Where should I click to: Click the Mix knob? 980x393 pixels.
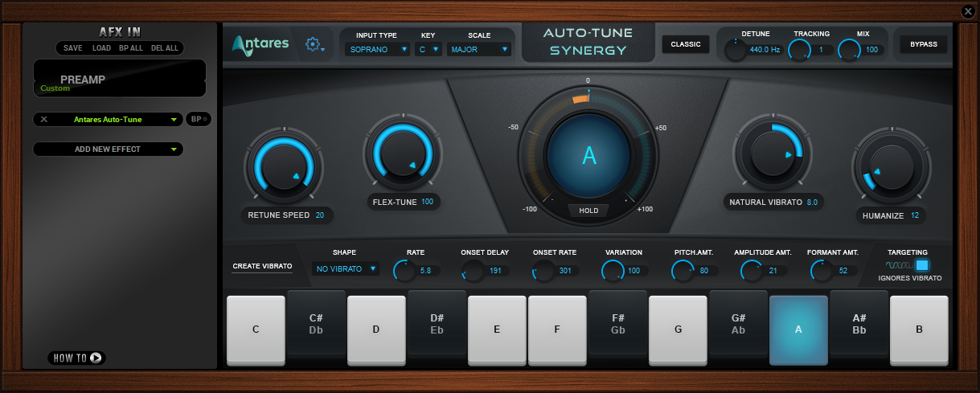tap(849, 51)
